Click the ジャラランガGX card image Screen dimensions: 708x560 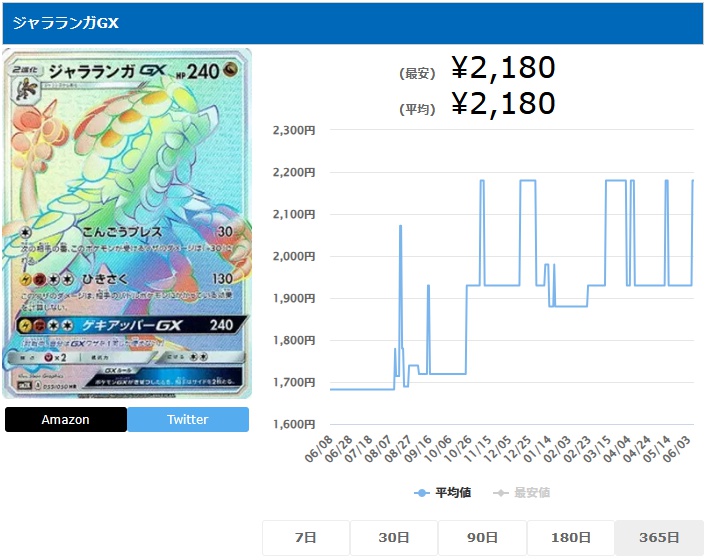127,224
